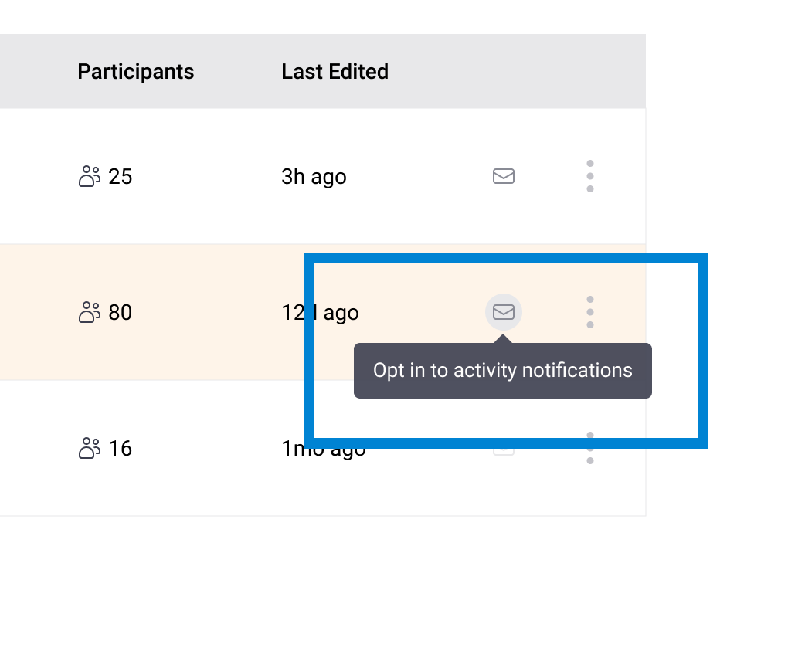Image resolution: width=805 pixels, height=672 pixels.
Task: Toggle the envelope icon in the 3h ago row
Action: click(504, 176)
